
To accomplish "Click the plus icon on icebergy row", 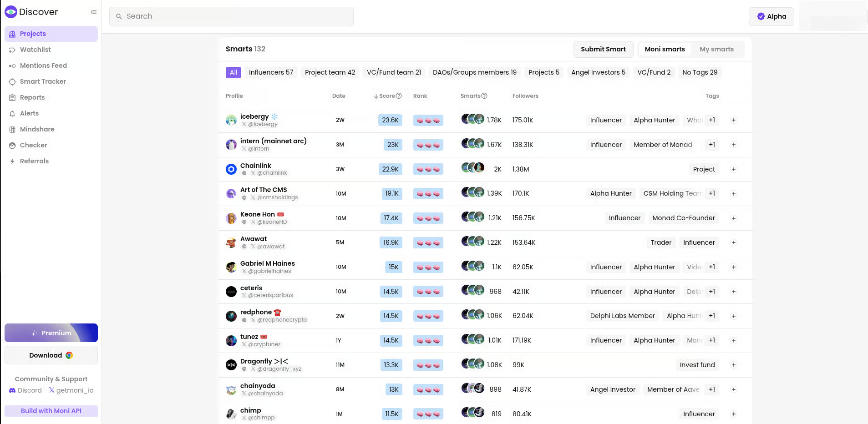I will tap(733, 120).
